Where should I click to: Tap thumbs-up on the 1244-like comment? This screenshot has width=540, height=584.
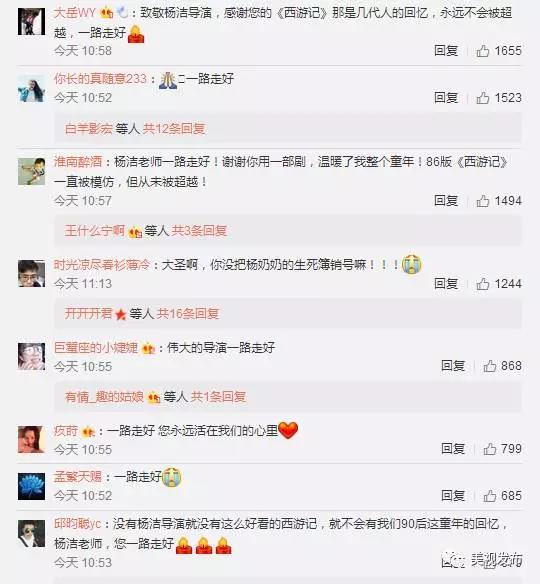[483, 284]
